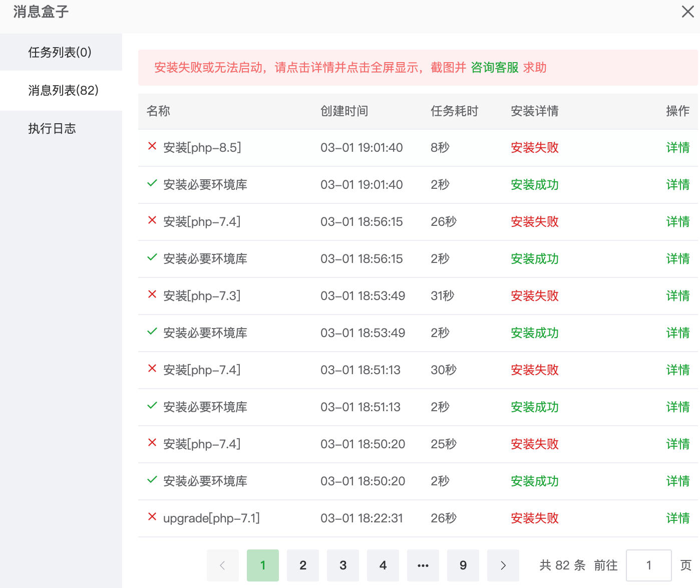This screenshot has height=588, width=700.
Task: View 详情 for 安装[php-8.5]
Action: point(677,147)
